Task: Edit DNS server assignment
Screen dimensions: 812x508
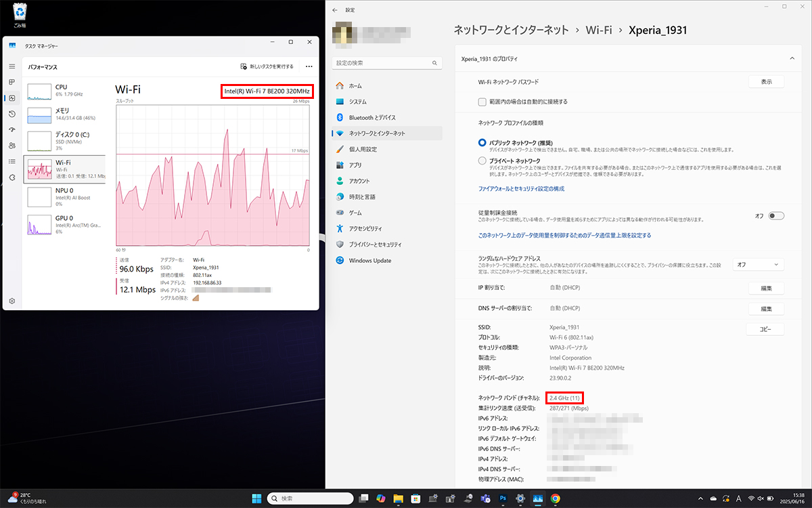Action: click(x=766, y=309)
